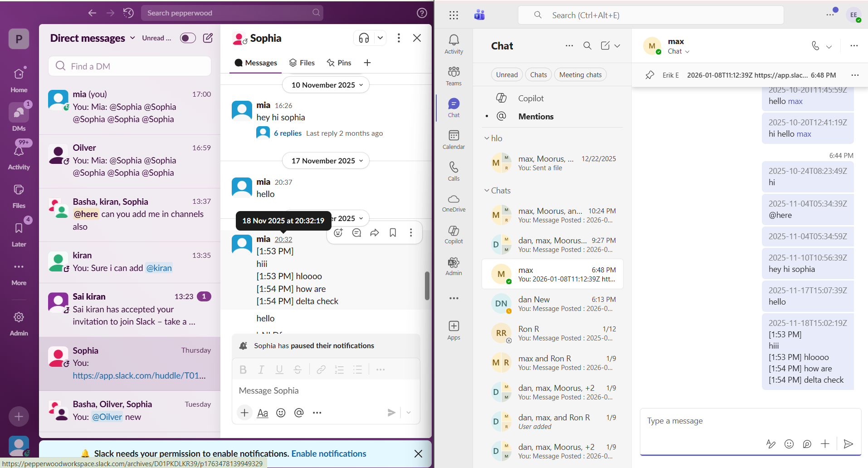Compose new Slack direct message
Image resolution: width=868 pixels, height=468 pixels.
click(x=208, y=38)
